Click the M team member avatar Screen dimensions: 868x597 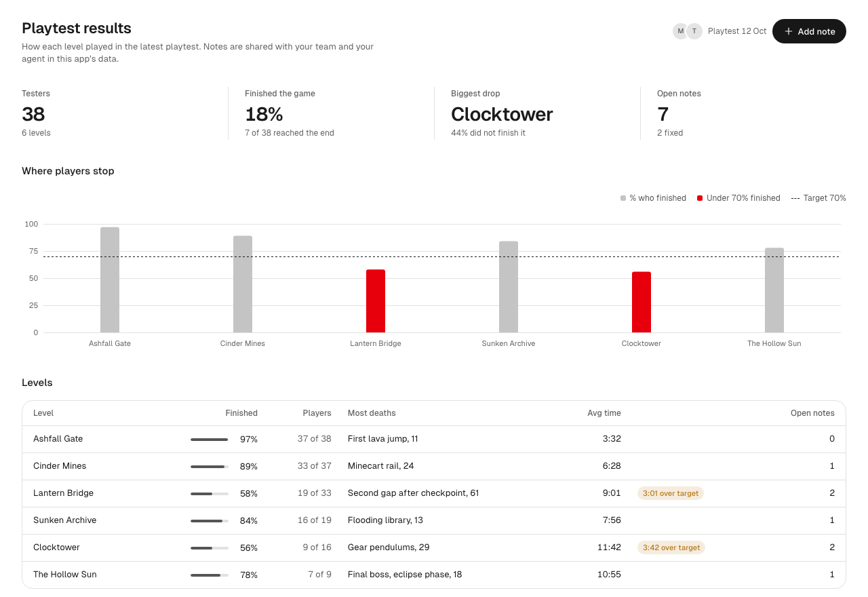[x=681, y=31]
